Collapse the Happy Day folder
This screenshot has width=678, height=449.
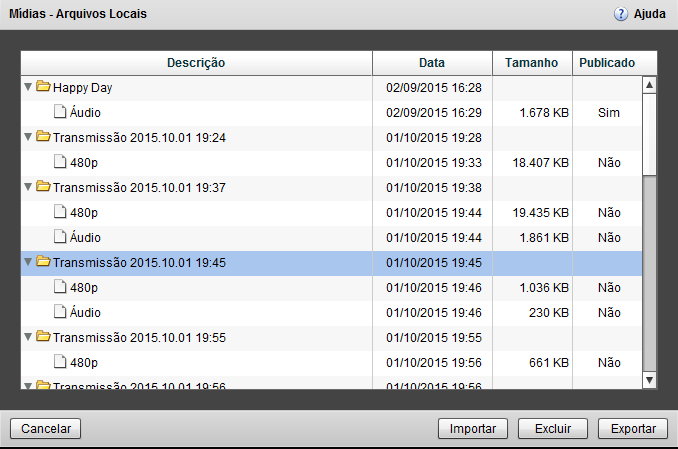tap(28, 88)
